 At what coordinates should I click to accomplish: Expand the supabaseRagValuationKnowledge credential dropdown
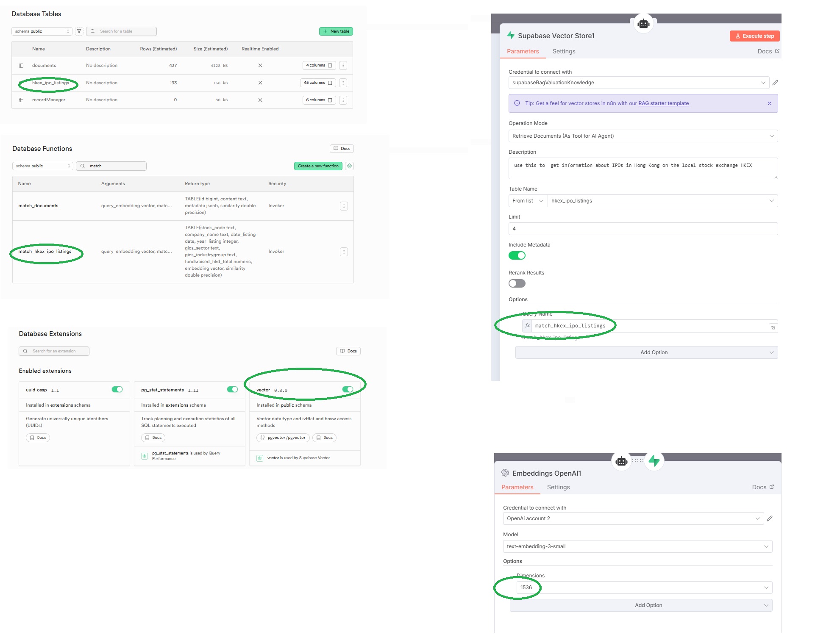(639, 83)
